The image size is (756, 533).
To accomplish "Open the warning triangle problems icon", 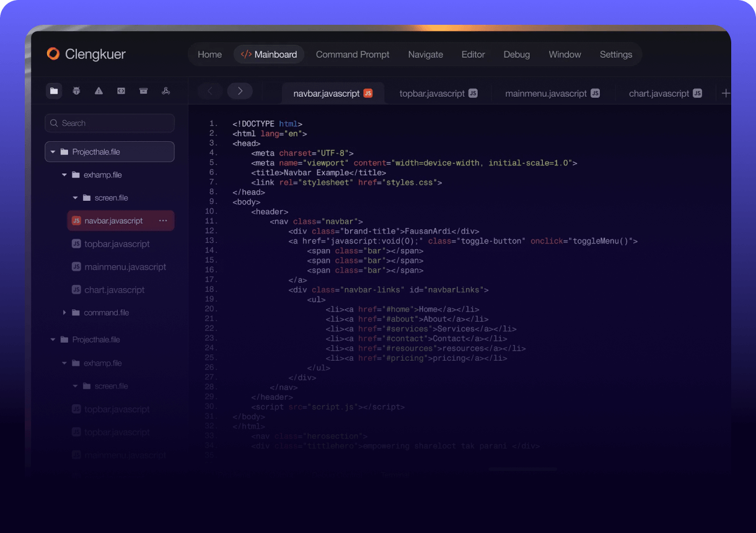I will coord(99,91).
